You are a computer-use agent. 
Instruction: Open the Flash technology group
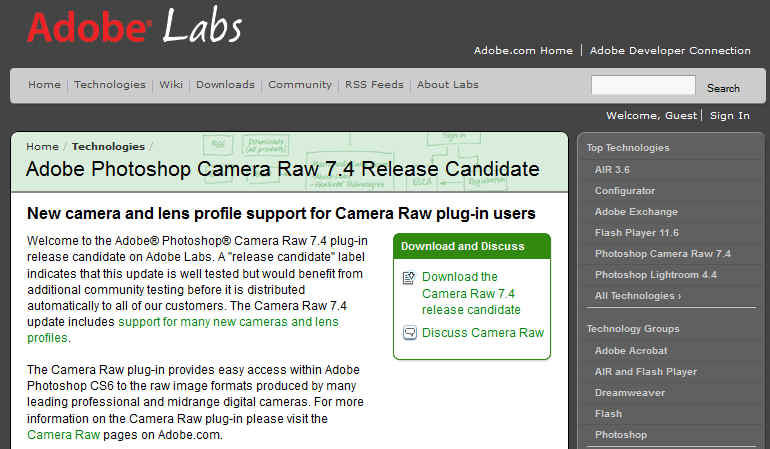pos(608,414)
